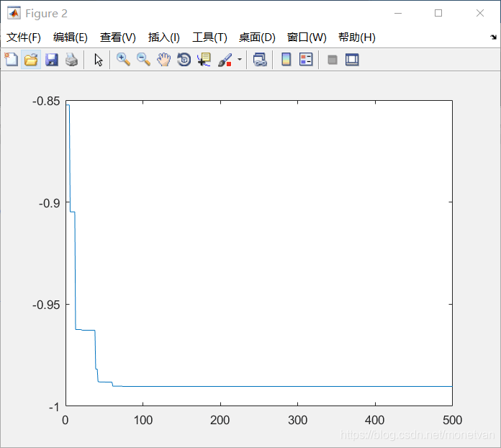
Task: Click the Hide Plot Tools icon
Action: click(333, 60)
